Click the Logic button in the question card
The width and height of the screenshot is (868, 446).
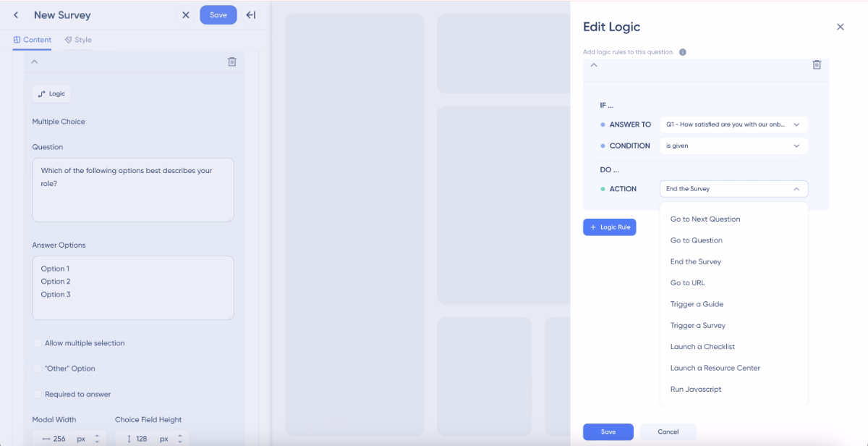coord(51,93)
